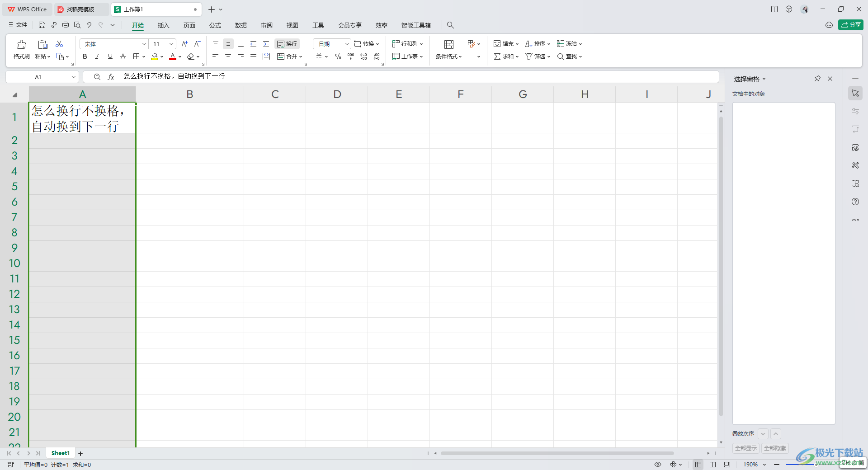Click the Save icon in the quick access bar
Viewport: 868px width, 470px height.
coord(42,25)
